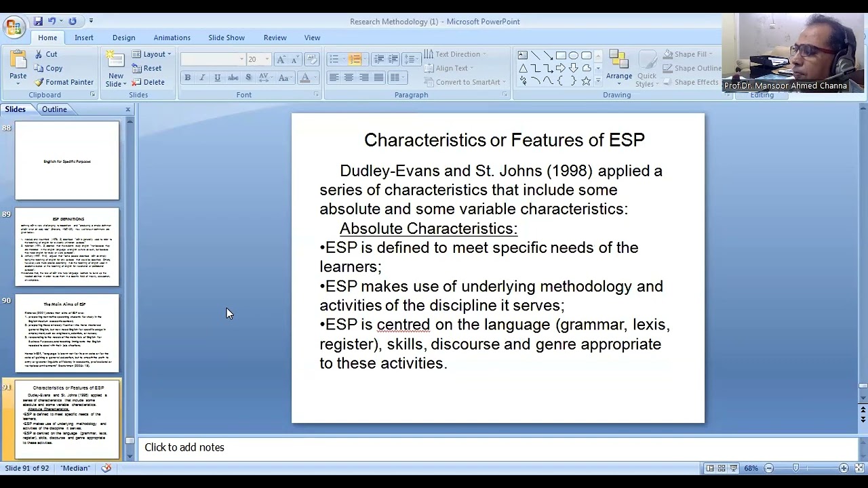Cut the selection
Image resolution: width=868 pixels, height=488 pixels.
pos(45,54)
